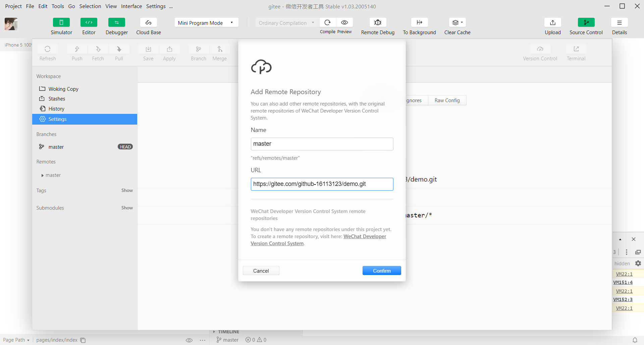Click the Preview eye icon
Viewport: 644px width, 345px height.
coord(344,22)
